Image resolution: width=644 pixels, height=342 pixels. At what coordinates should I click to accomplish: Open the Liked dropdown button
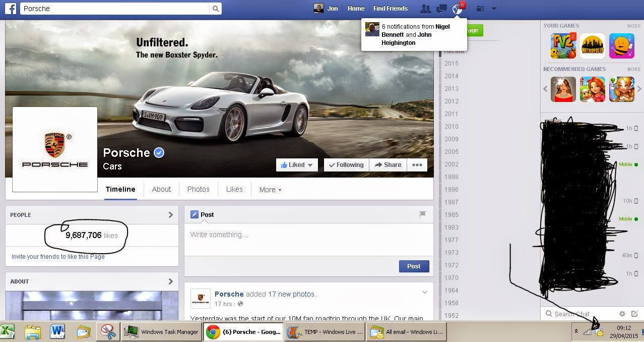(x=297, y=165)
